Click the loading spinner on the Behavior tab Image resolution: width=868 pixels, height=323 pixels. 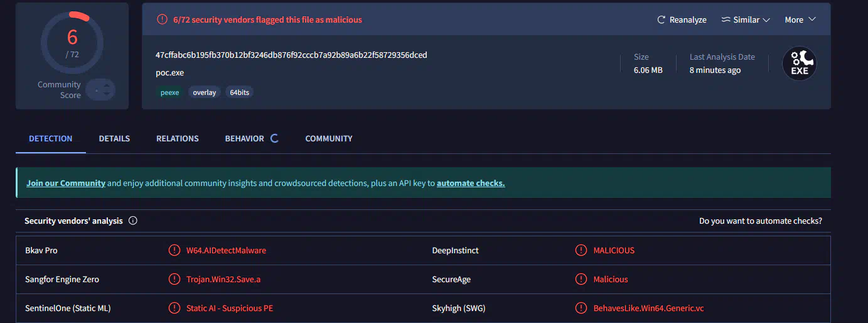274,138
